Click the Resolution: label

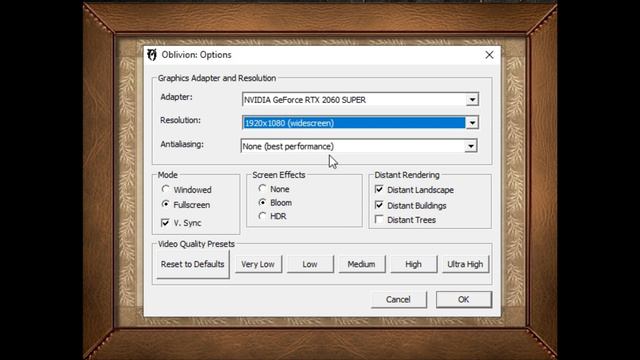pyautogui.click(x=180, y=120)
